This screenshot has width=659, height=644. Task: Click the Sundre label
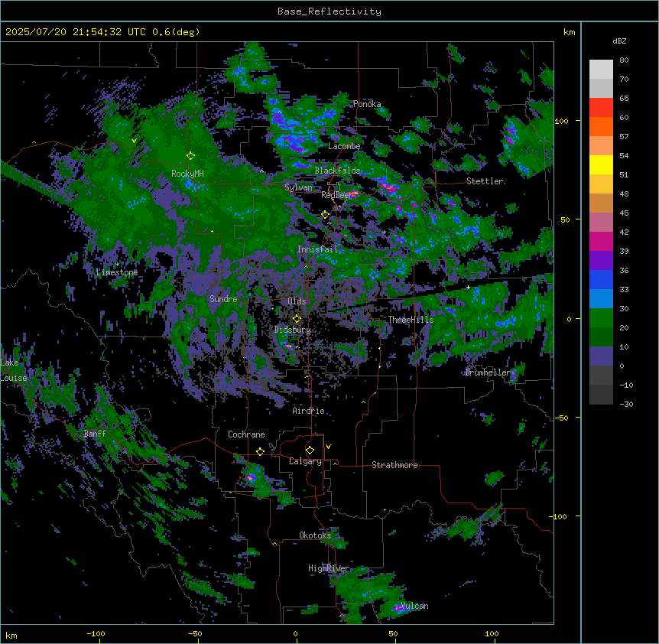[223, 299]
